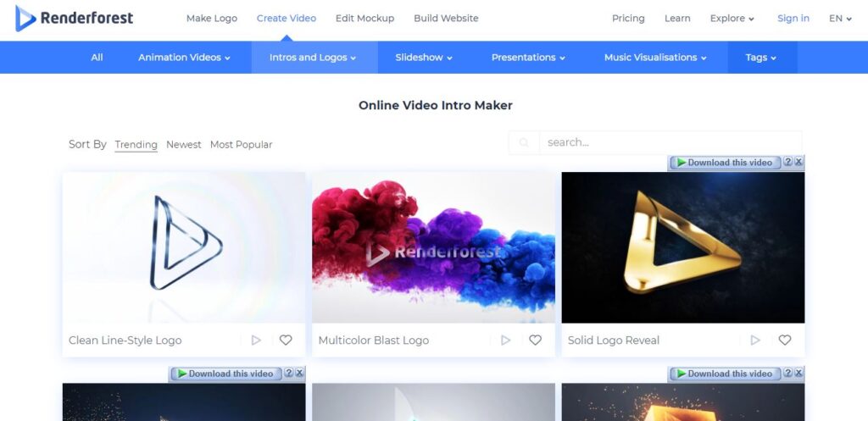The width and height of the screenshot is (868, 421).
Task: Focus the search input field
Action: pyautogui.click(x=670, y=142)
